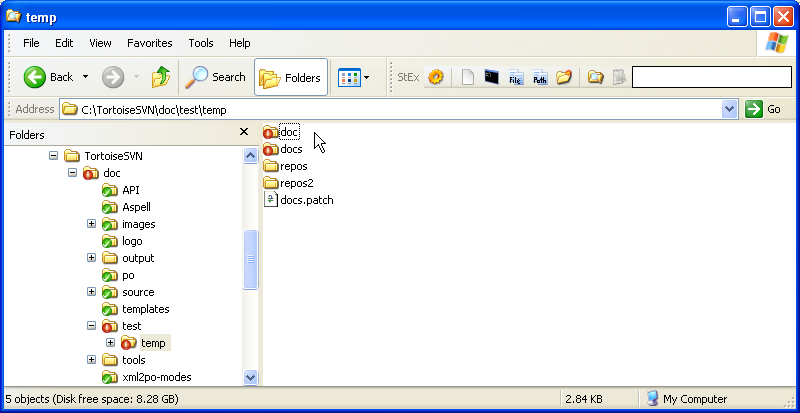This screenshot has height=413, width=800.
Task: Expand the source tree node
Action: [x=91, y=291]
